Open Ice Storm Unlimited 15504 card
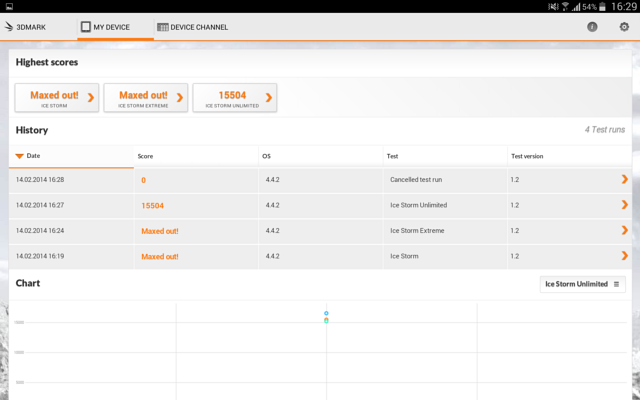Screen dimensions: 640x400 (x=235, y=98)
